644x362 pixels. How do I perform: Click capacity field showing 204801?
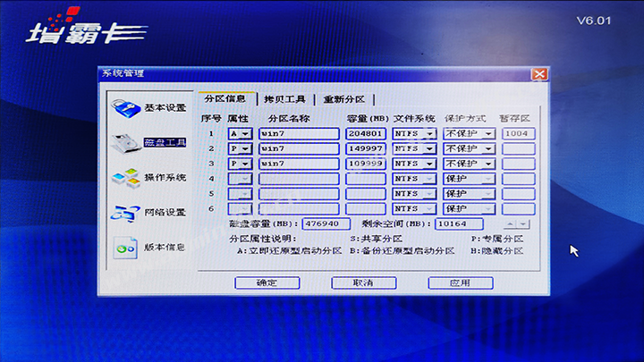tap(366, 134)
